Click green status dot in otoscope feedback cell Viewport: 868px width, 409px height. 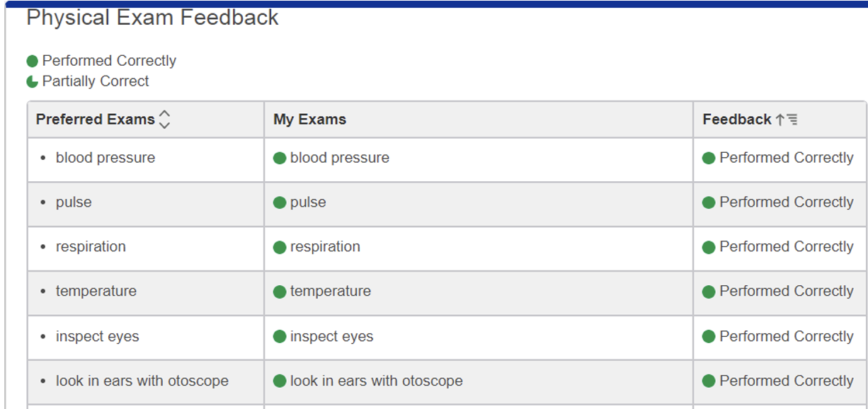[709, 381]
